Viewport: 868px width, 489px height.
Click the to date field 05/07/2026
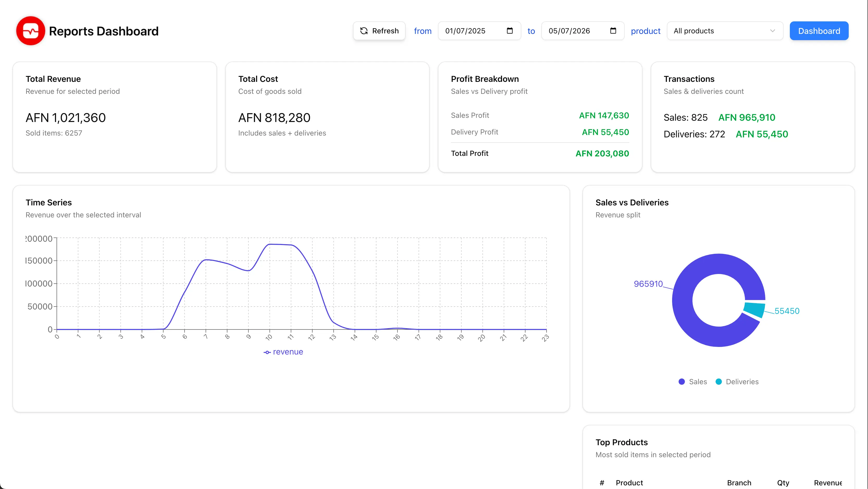pyautogui.click(x=582, y=31)
